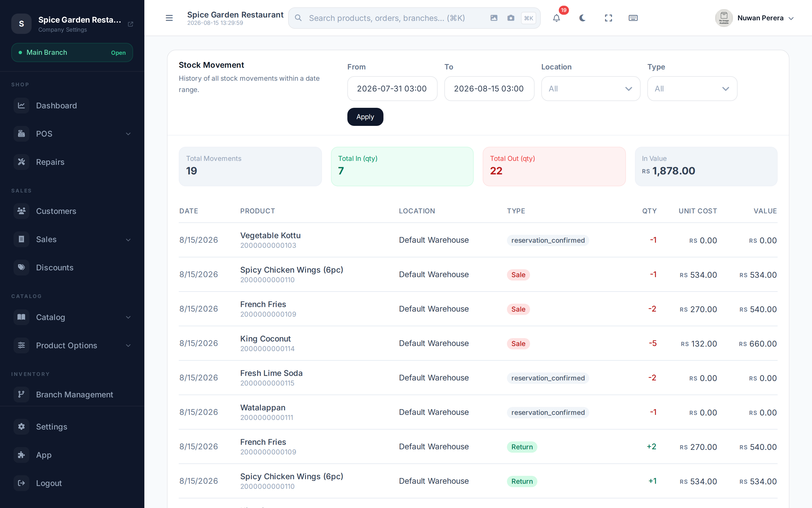Open Catalog in the sidebar
812x508 pixels.
72,317
